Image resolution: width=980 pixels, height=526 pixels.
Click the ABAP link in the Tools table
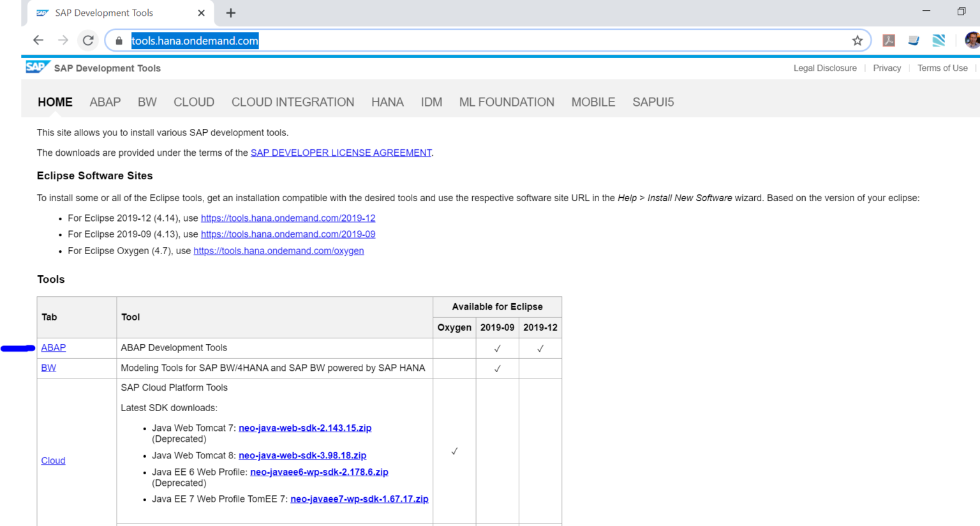[x=53, y=347]
